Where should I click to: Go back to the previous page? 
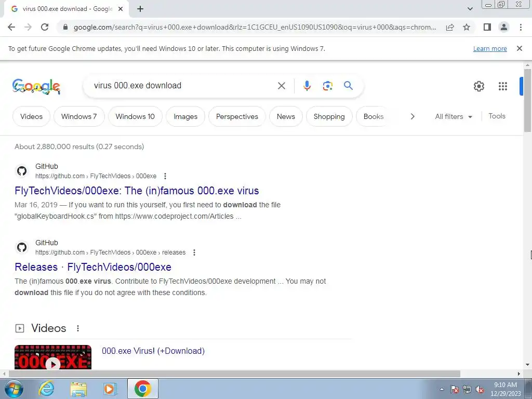pos(11,27)
